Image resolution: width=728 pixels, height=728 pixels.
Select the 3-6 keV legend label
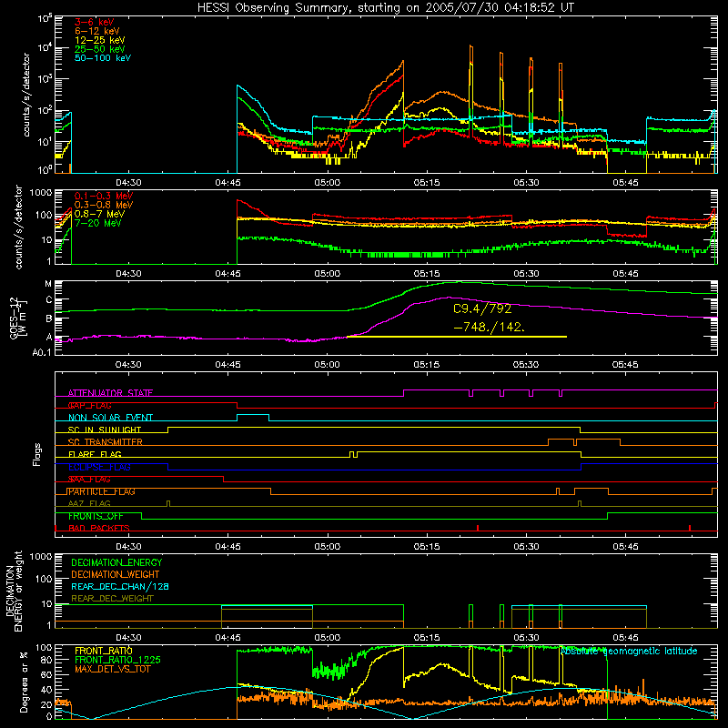[x=94, y=22]
